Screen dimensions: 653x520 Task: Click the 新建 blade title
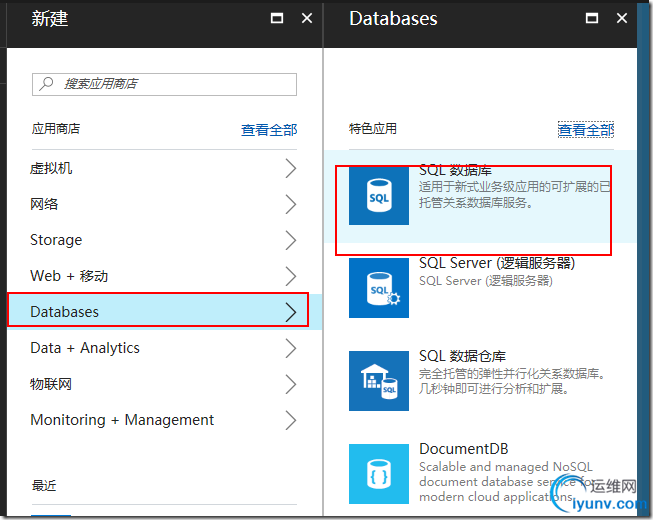tap(50, 19)
